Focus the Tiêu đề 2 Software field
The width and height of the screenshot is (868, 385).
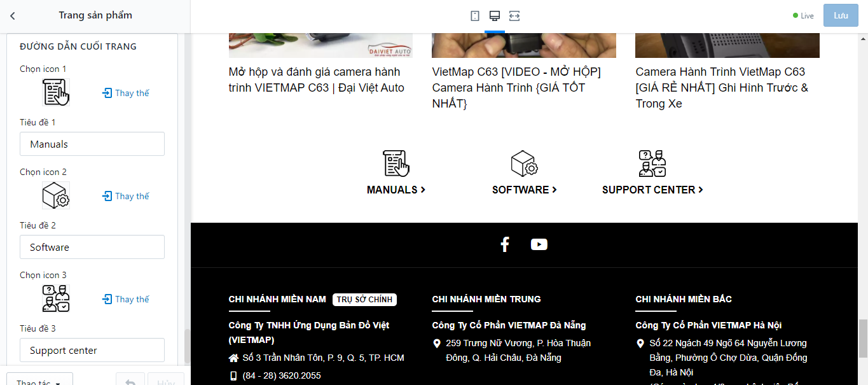tap(92, 247)
